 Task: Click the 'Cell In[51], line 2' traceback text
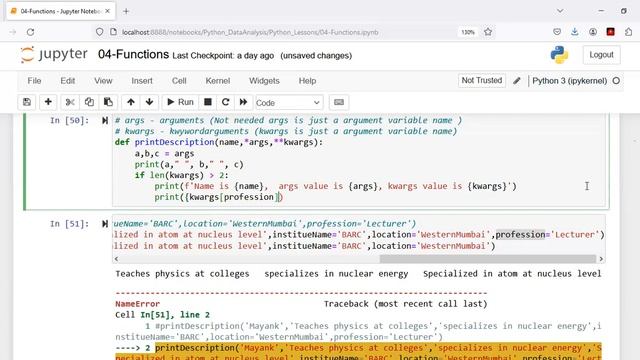tap(162, 315)
